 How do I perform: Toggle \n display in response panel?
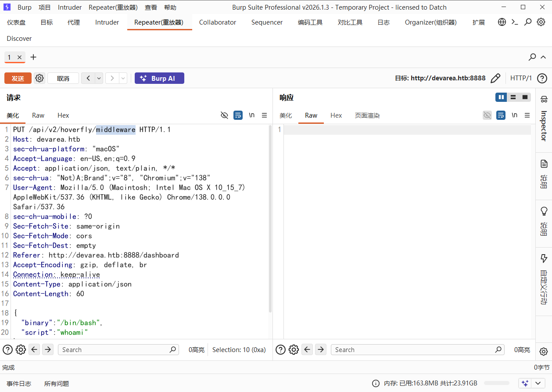coord(514,115)
